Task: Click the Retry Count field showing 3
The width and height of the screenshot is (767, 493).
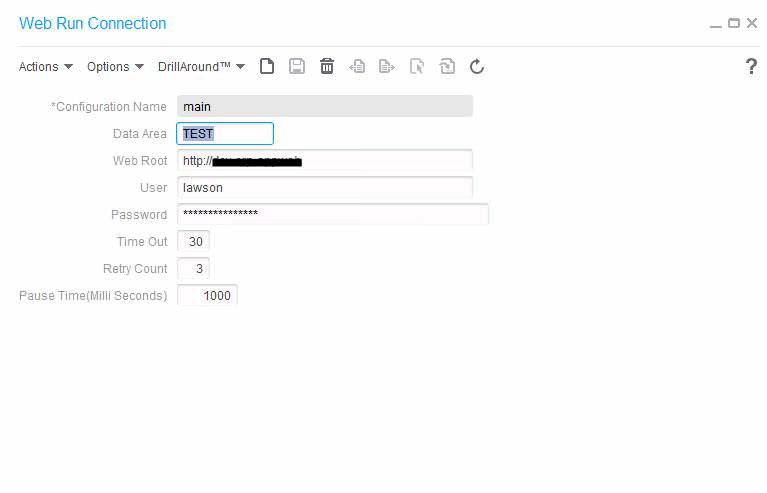Action: (x=193, y=268)
